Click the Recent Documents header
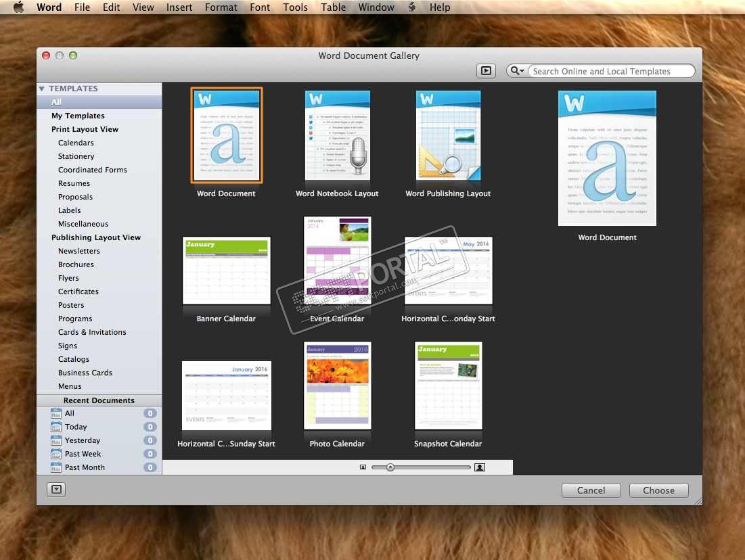Screen dimensions: 745x560 point(99,400)
